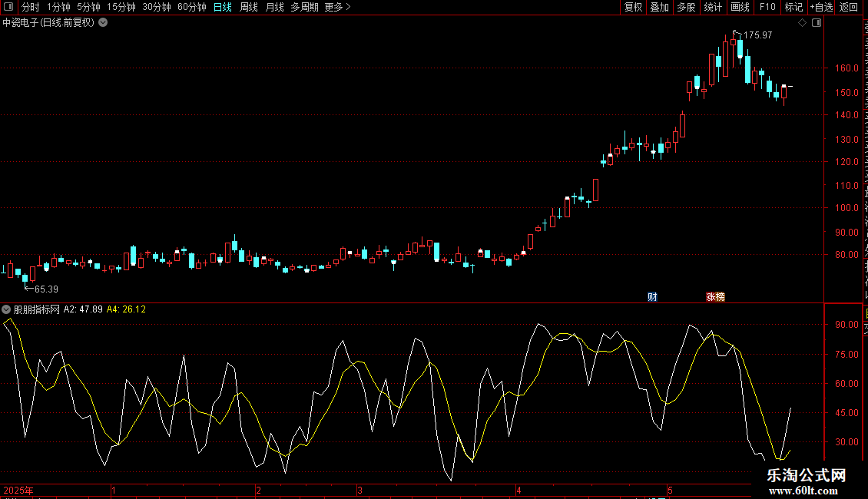The width and height of the screenshot is (868, 499).
Task: Click the 2025年 label on time axis
Action: coord(18,490)
